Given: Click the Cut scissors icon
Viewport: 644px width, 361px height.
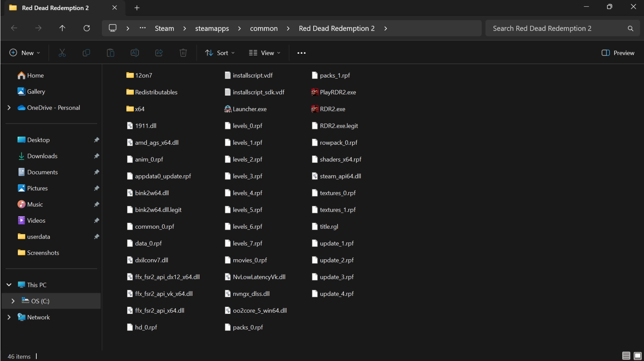Looking at the screenshot, I should pyautogui.click(x=62, y=53).
